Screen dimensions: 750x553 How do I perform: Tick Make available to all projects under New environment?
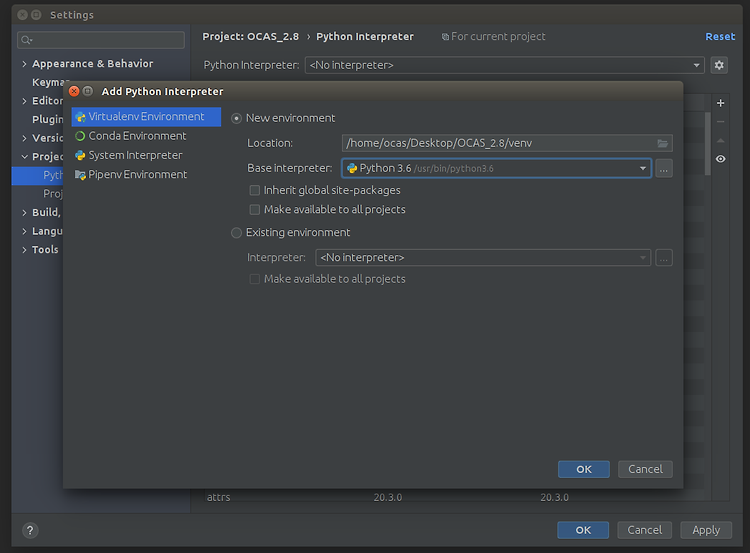(x=254, y=210)
